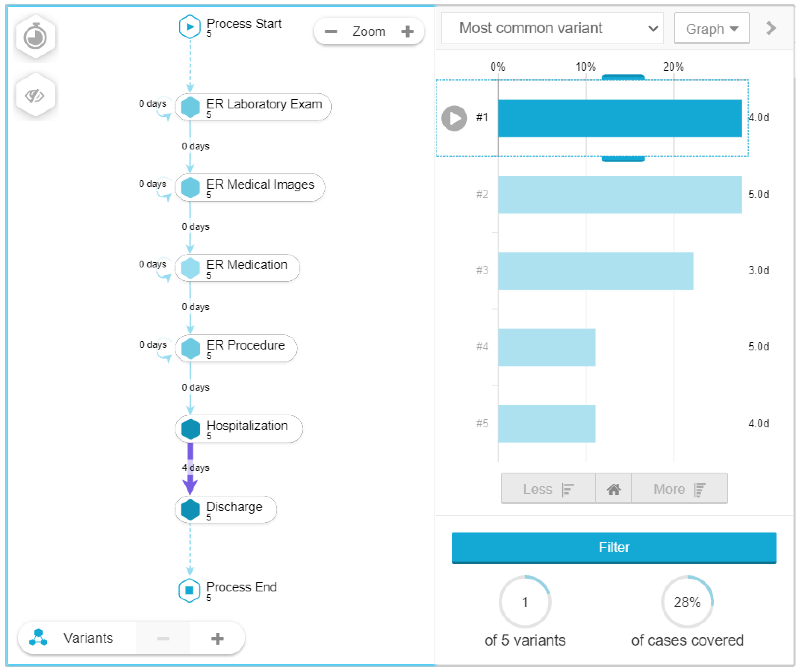Click the Less variants button
This screenshot has height=672, width=801.
click(x=548, y=489)
